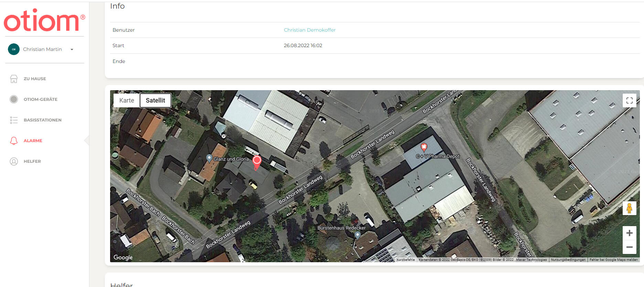
Task: Zoom in on the map
Action: click(x=629, y=233)
